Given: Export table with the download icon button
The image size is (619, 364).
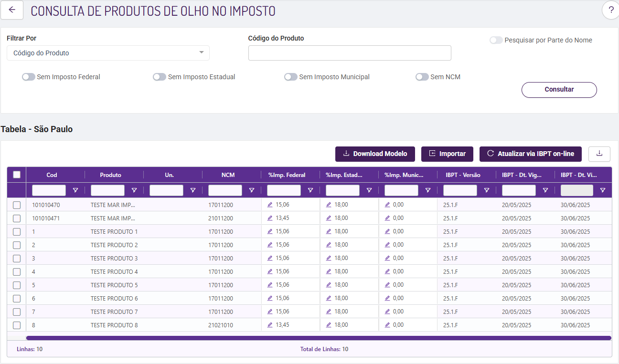Looking at the screenshot, I should click(599, 154).
